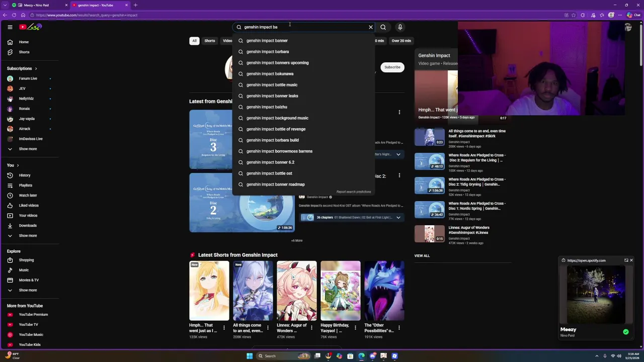Choose suggestion 'genshin impact baizhu'

point(303,107)
